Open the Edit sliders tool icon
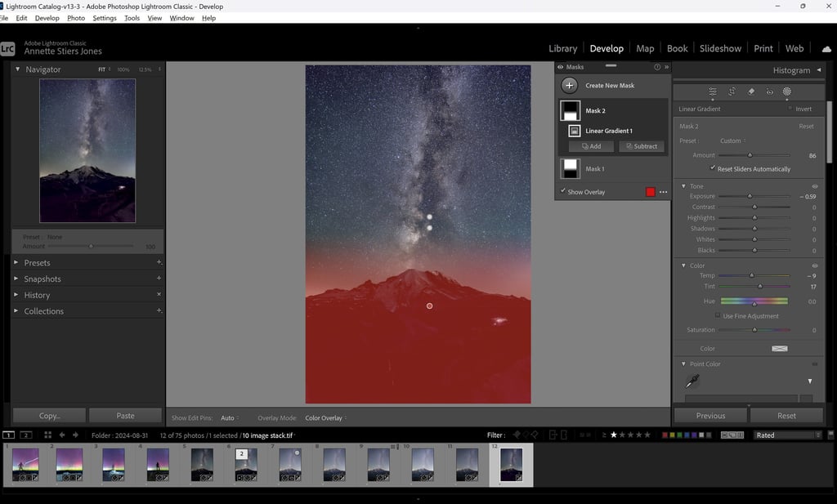This screenshot has height=504, width=837. click(713, 91)
